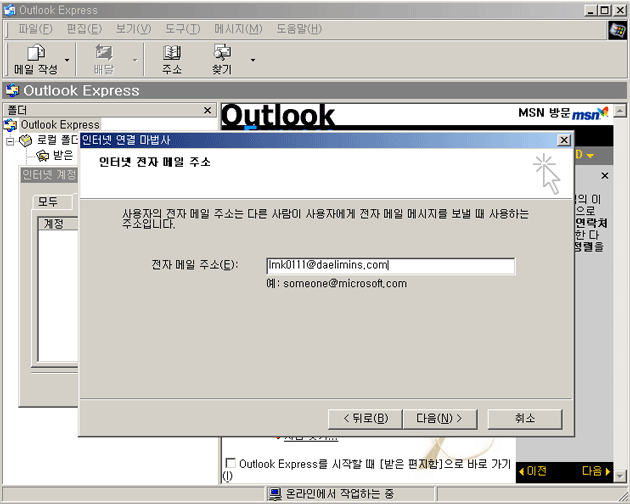Open the 편집(E) menu
The width and height of the screenshot is (630, 504).
point(84,29)
